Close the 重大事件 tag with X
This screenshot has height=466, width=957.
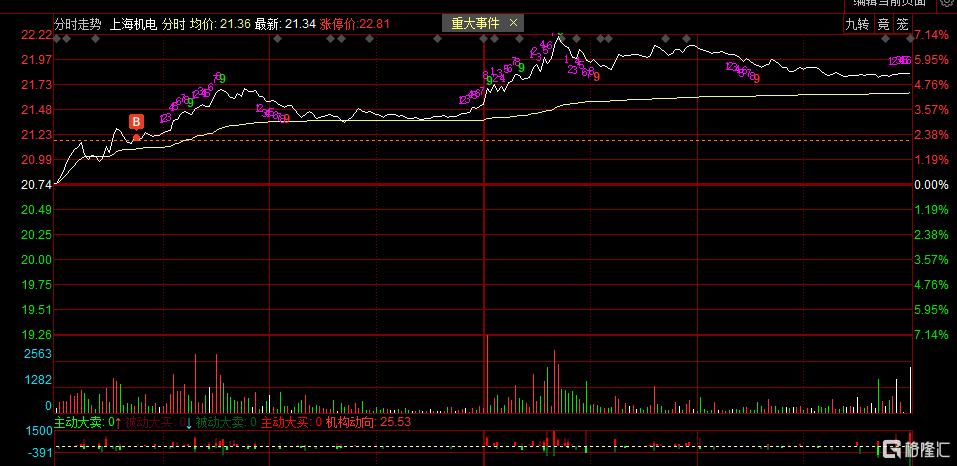(x=513, y=23)
